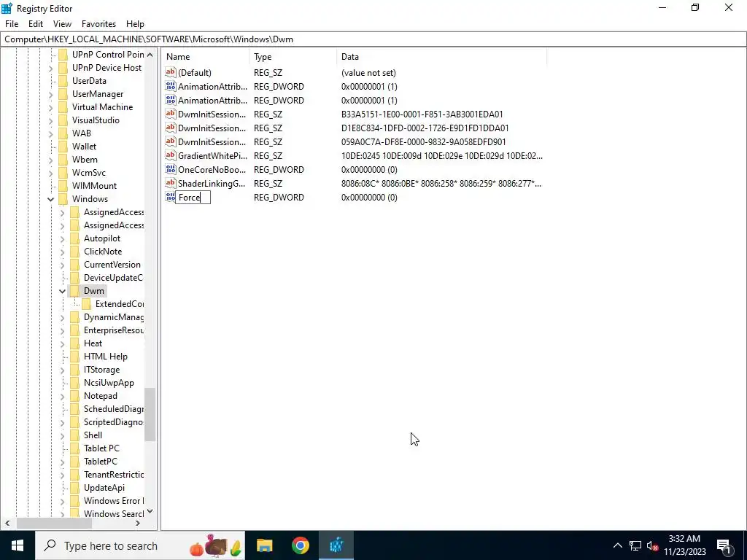Expand the TabletPC key
Screen dimensions: 747x560
click(x=63, y=462)
